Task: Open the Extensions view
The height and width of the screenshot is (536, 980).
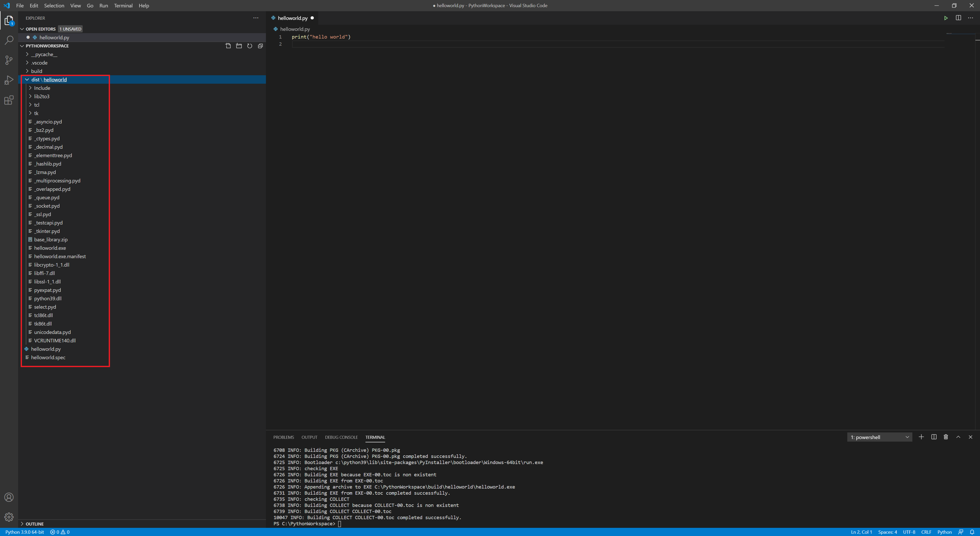Action: point(9,101)
